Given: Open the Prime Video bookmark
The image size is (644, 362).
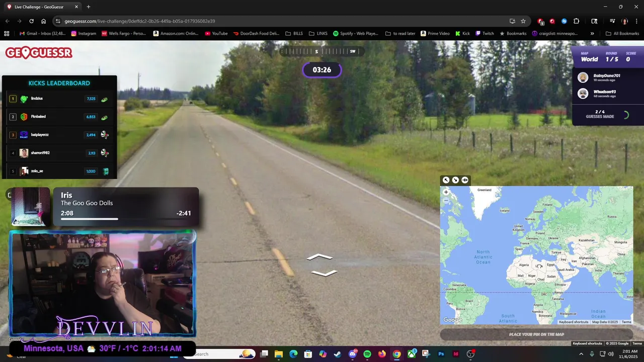Looking at the screenshot, I should click(435, 34).
